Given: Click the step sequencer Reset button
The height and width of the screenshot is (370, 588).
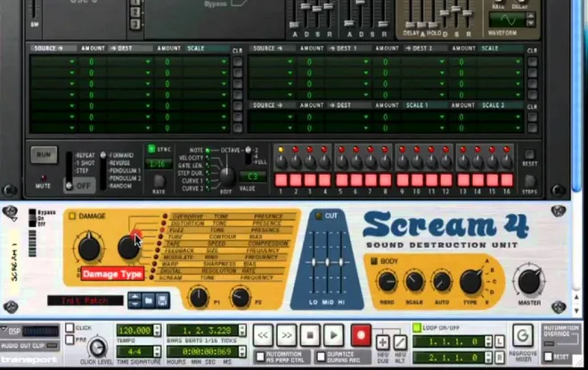Looking at the screenshot, I should (529, 154).
